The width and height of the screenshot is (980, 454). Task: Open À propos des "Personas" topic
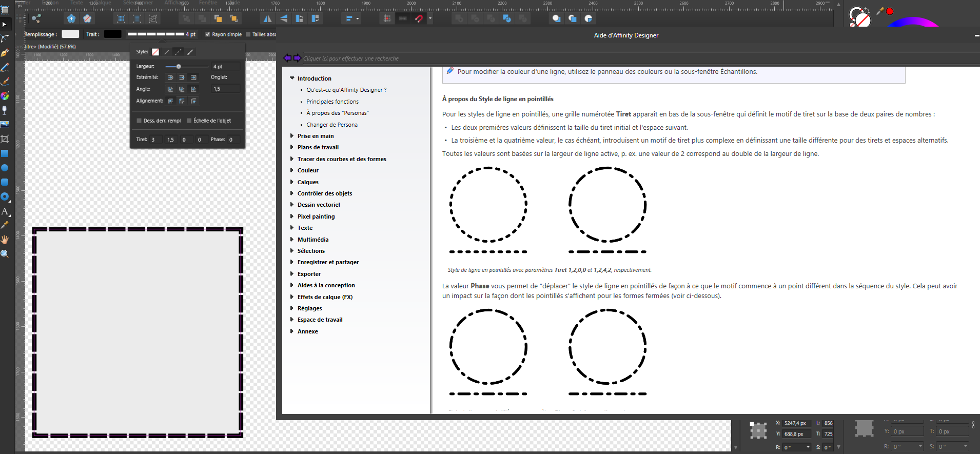[x=337, y=113]
